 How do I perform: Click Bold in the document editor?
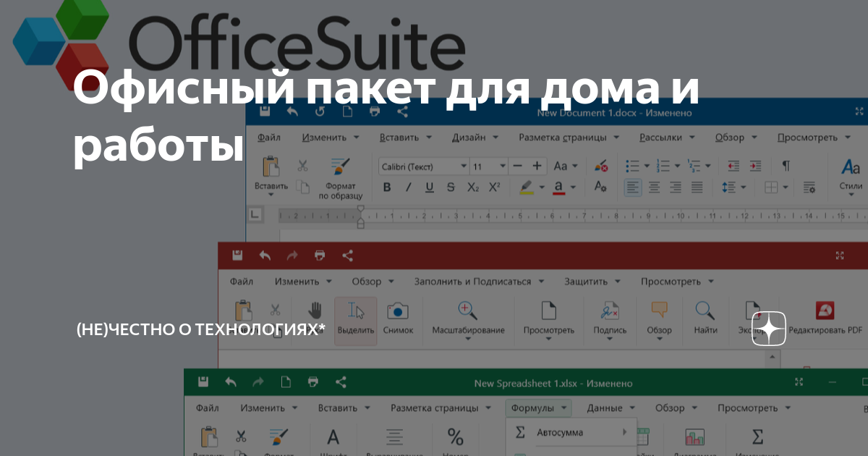tap(387, 187)
